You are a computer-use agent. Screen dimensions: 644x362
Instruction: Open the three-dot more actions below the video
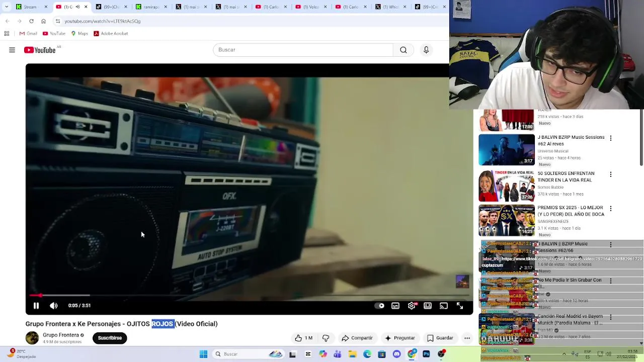coord(467,338)
